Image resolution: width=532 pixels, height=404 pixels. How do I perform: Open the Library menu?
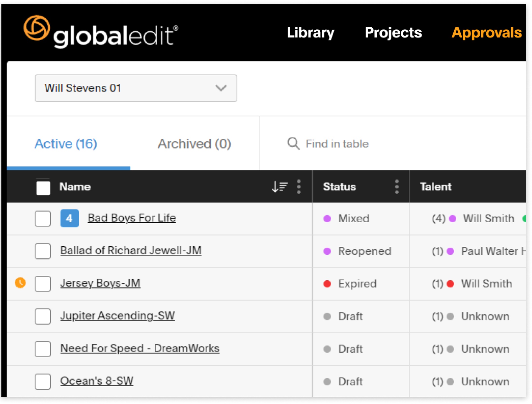(311, 33)
